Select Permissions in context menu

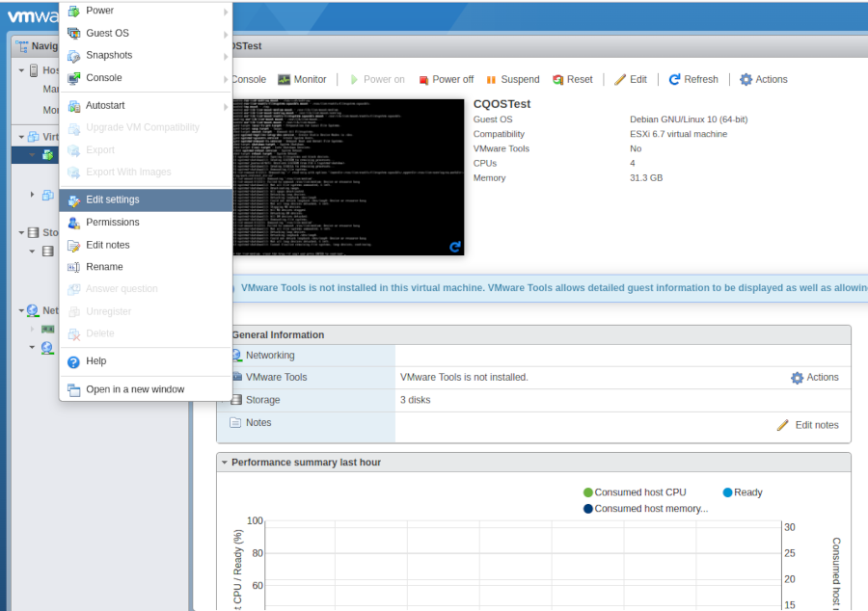pyautogui.click(x=146, y=223)
